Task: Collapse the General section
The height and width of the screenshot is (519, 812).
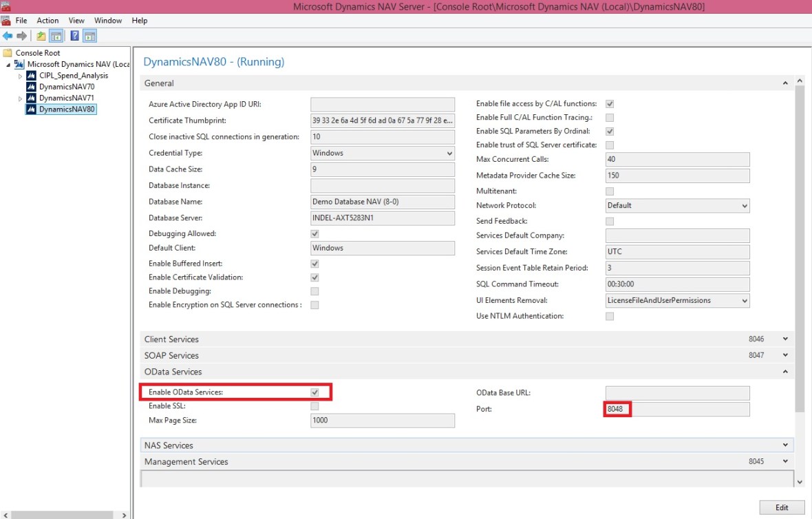Action: (x=784, y=83)
